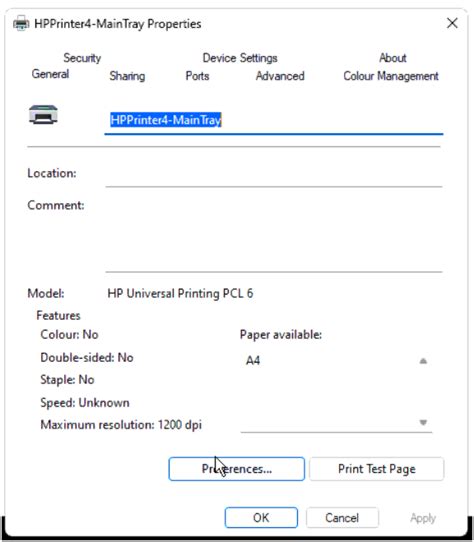Go to the Device Settings tab

pyautogui.click(x=240, y=58)
